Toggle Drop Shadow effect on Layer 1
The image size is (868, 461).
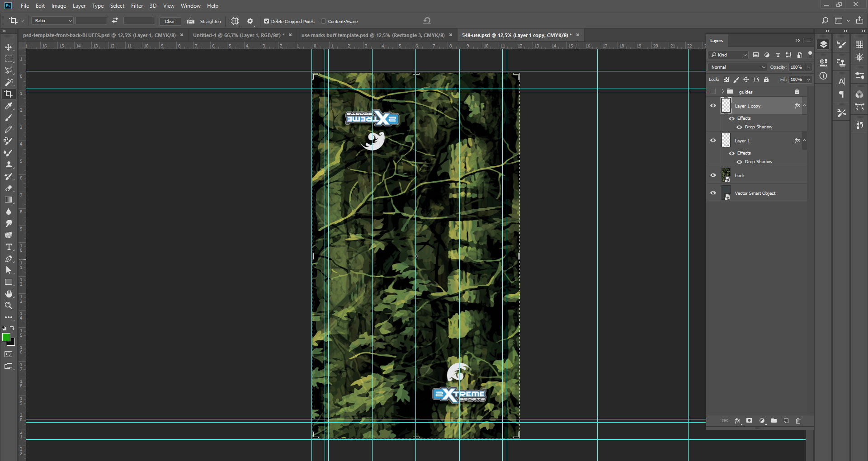pos(740,162)
